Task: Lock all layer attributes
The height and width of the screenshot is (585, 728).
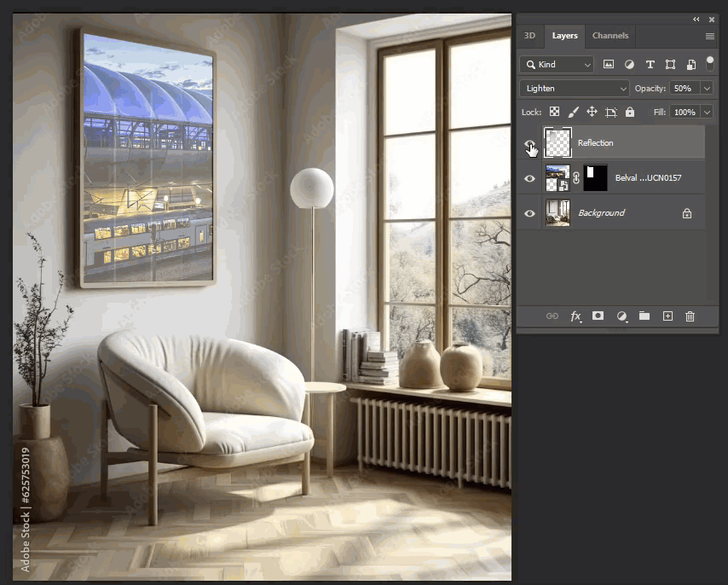Action: point(630,112)
